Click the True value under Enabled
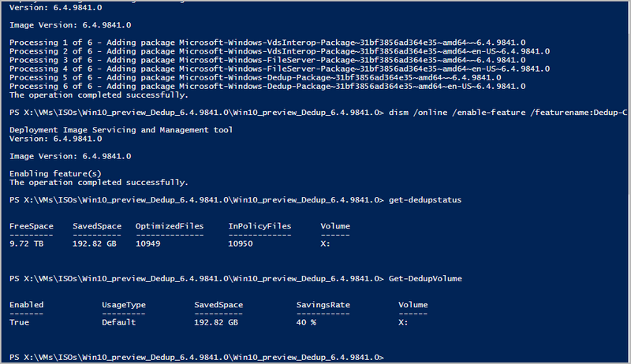631x364 pixels. [20, 321]
